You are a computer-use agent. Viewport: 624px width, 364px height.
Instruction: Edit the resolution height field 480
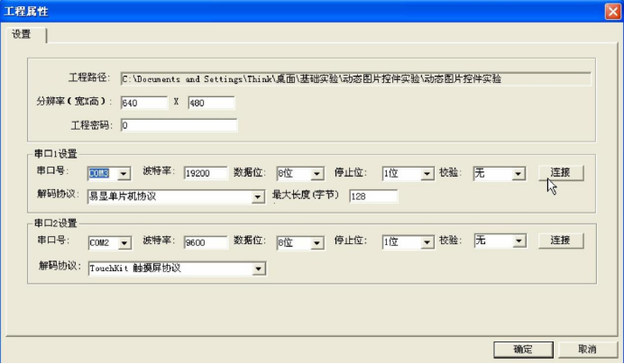tap(211, 103)
